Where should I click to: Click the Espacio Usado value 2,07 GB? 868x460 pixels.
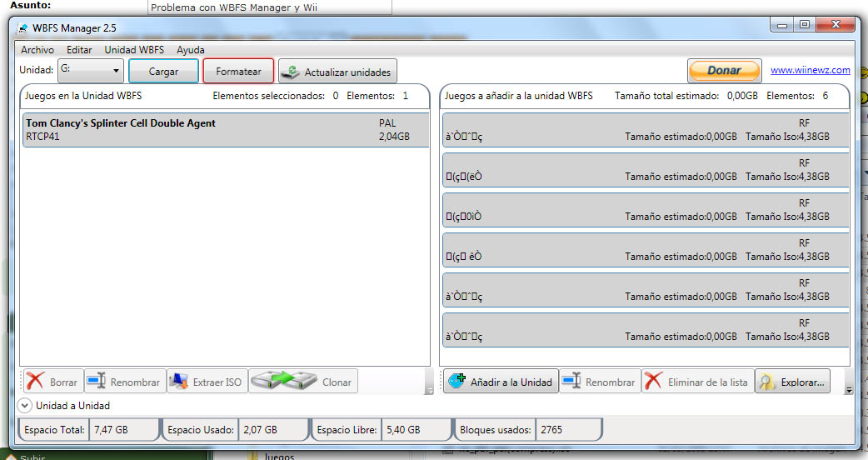(x=260, y=429)
